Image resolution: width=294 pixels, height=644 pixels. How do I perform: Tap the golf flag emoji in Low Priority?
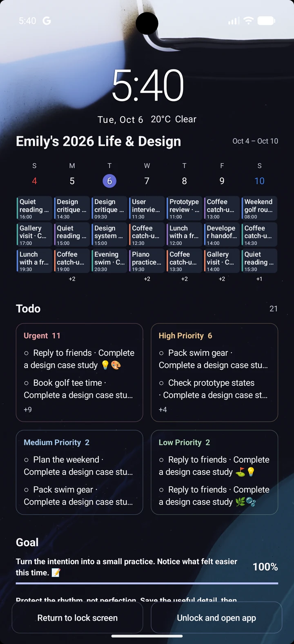pos(241,472)
